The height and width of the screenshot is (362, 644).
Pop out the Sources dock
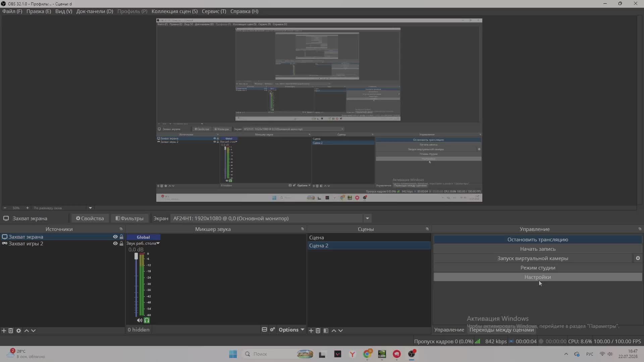coord(121,229)
